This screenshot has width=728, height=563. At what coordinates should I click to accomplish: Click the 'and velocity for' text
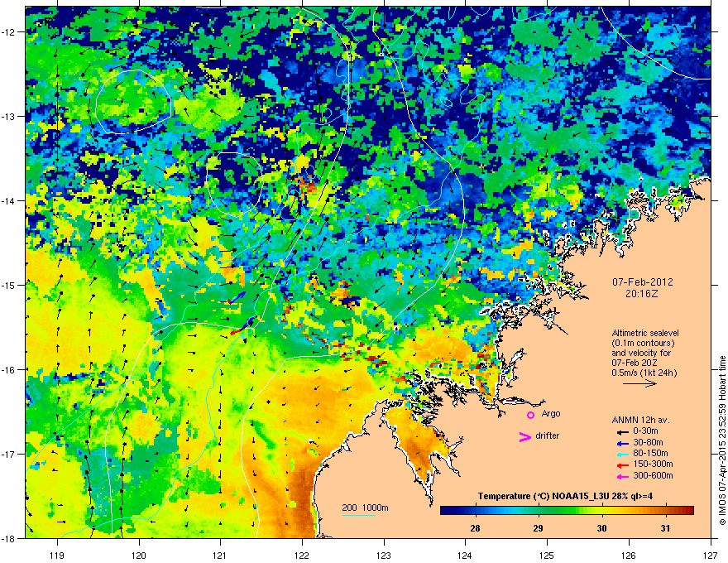641,353
